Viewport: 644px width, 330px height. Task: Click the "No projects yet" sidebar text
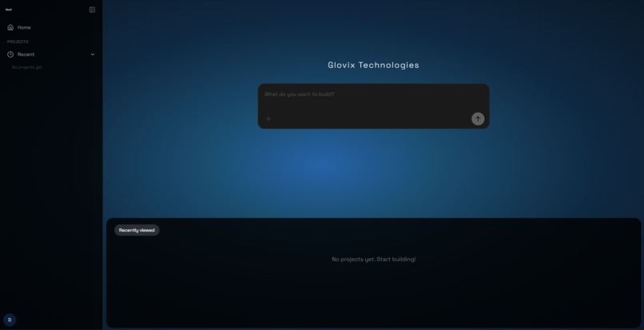pyautogui.click(x=26, y=67)
